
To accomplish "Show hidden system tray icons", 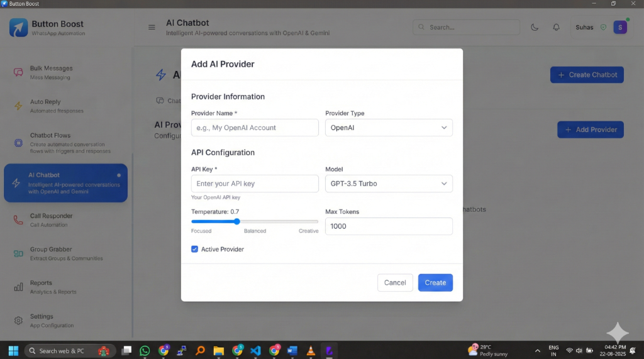I will click(x=537, y=351).
